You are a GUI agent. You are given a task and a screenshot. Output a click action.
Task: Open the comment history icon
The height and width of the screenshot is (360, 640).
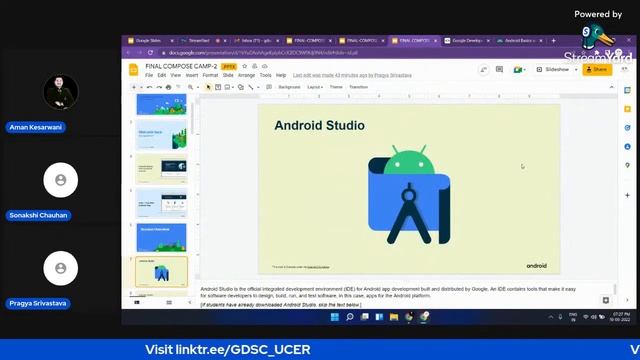[499, 70]
